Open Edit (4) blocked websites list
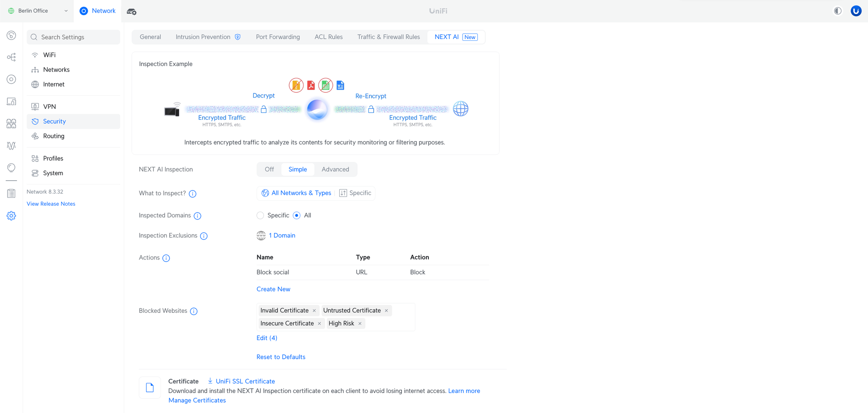The image size is (868, 413). click(266, 338)
